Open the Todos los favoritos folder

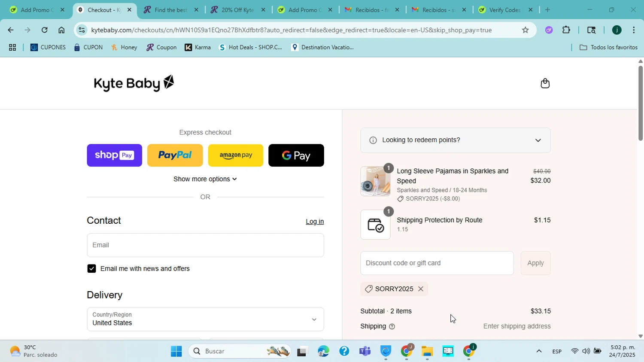pos(608,48)
